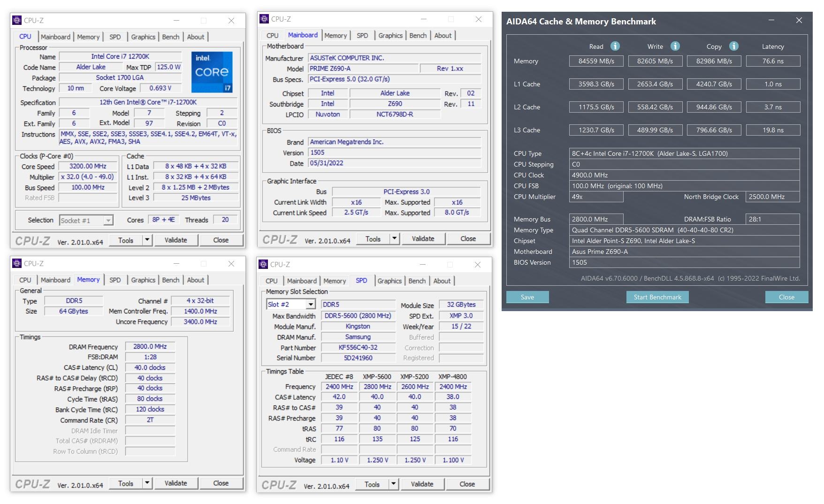The image size is (824, 504).
Task: Open the Socket #1 selection dropdown
Action: tap(108, 221)
